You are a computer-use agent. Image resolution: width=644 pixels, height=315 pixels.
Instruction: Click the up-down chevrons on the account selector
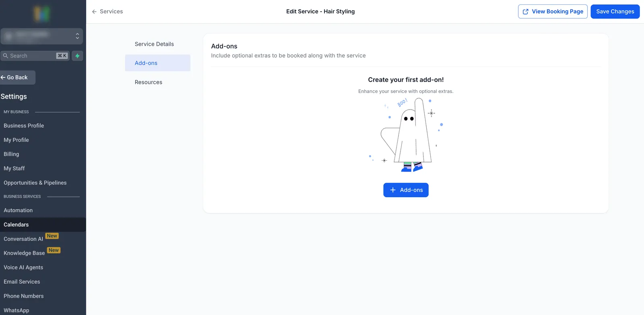(x=77, y=36)
